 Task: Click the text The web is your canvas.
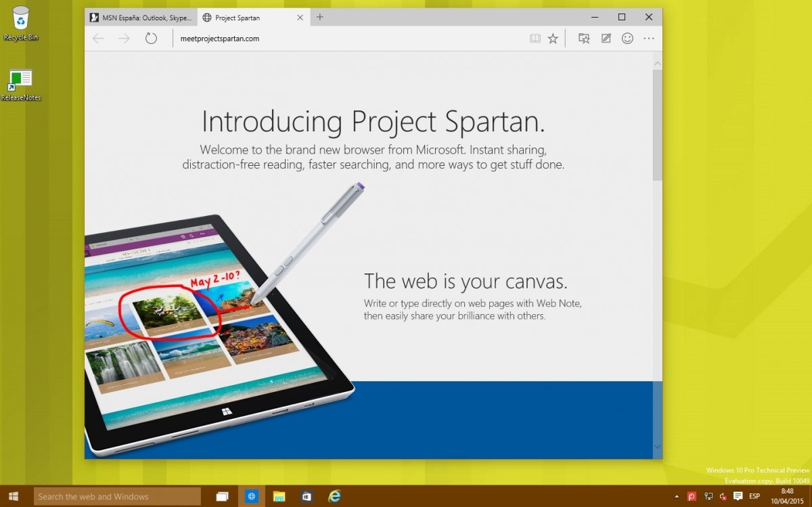466,281
